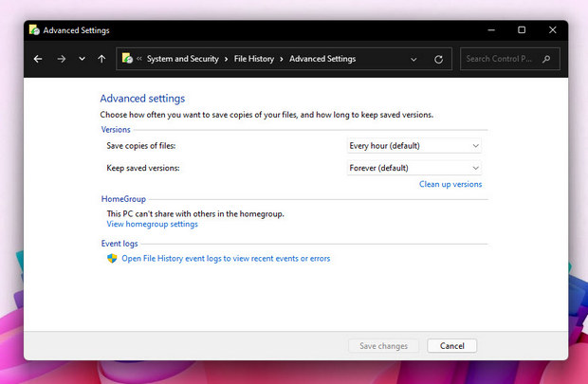Click the Save changes button
The height and width of the screenshot is (384, 588).
[x=383, y=346]
